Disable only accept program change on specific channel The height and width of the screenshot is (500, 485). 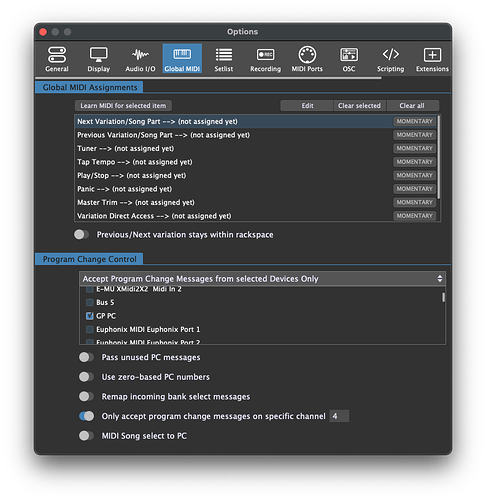coord(86,416)
